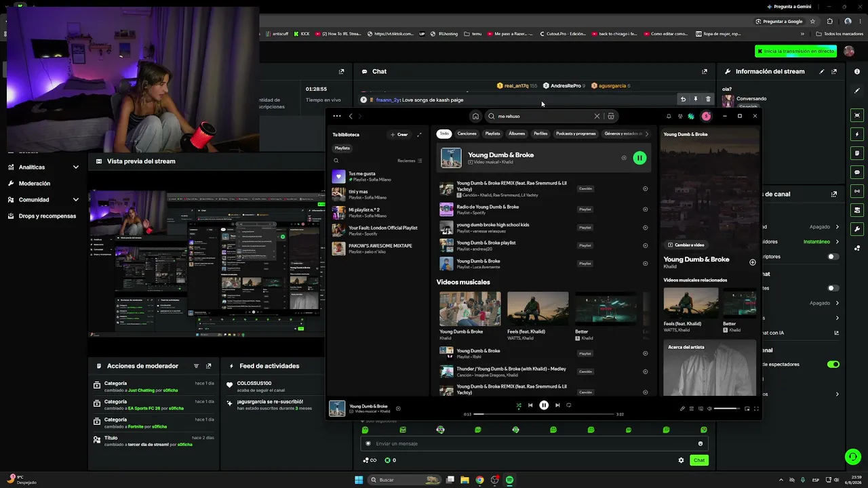The width and height of the screenshot is (868, 488).
Task: Edit stream information pencil icon
Action: [822, 71]
